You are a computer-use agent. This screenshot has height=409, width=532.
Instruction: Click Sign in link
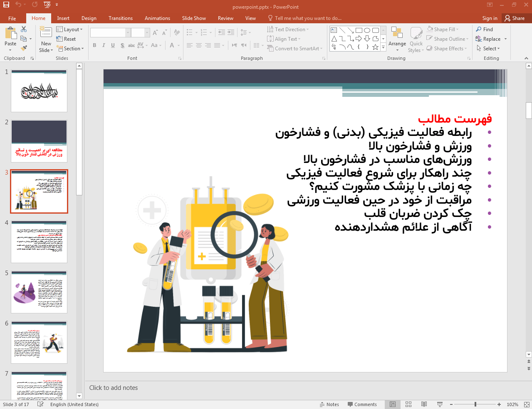[x=490, y=18]
